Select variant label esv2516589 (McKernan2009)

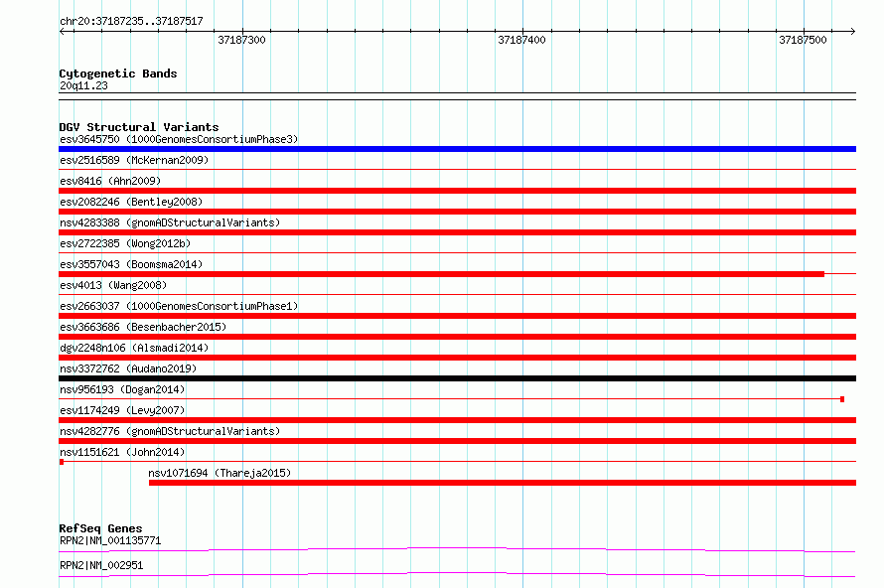pos(134,160)
